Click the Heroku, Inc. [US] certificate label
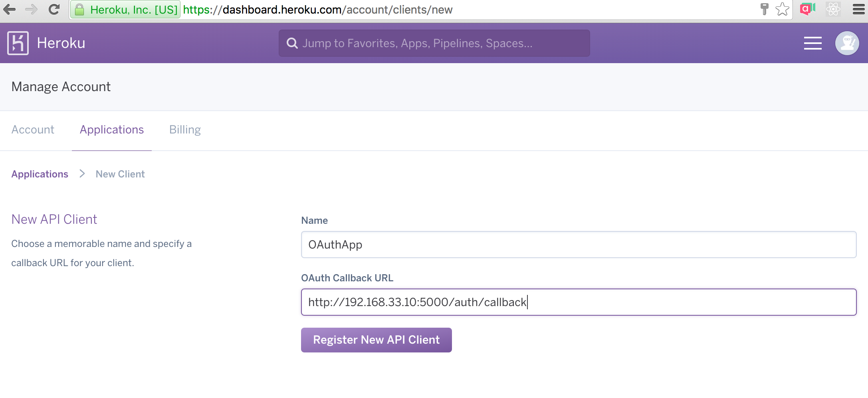This screenshot has height=398, width=868. point(134,10)
